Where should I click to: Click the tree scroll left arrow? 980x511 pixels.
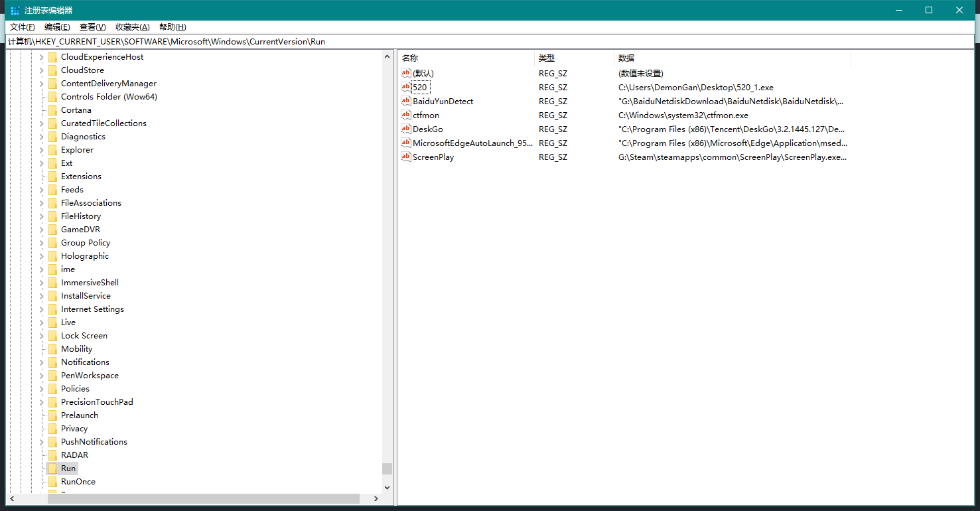11,498
